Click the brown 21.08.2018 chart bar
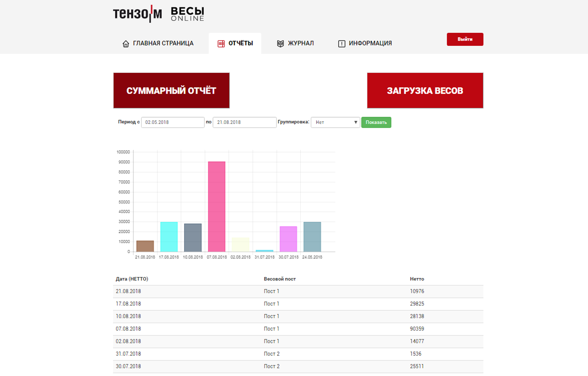This screenshot has width=588, height=376. (x=145, y=246)
